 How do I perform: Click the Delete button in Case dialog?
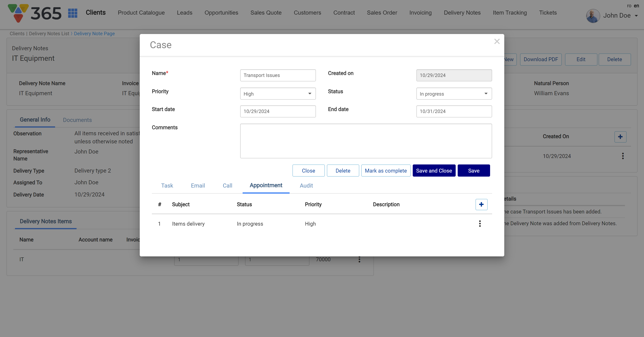(x=343, y=171)
